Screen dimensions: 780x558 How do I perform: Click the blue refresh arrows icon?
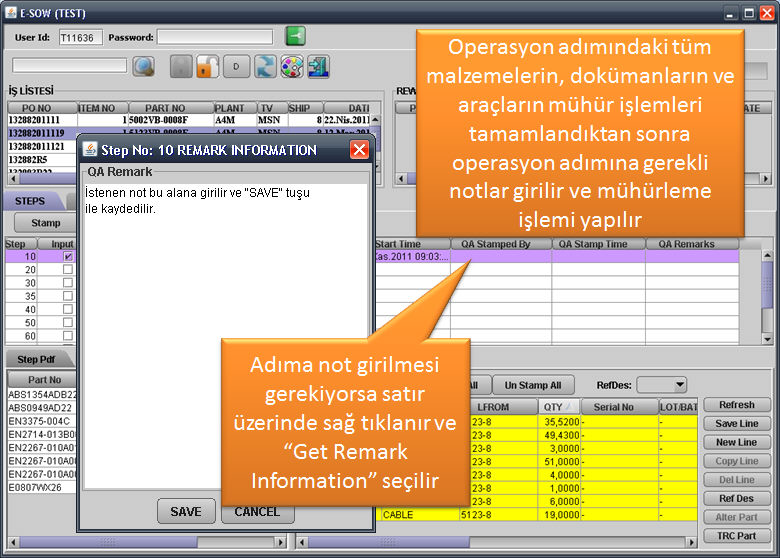point(265,67)
